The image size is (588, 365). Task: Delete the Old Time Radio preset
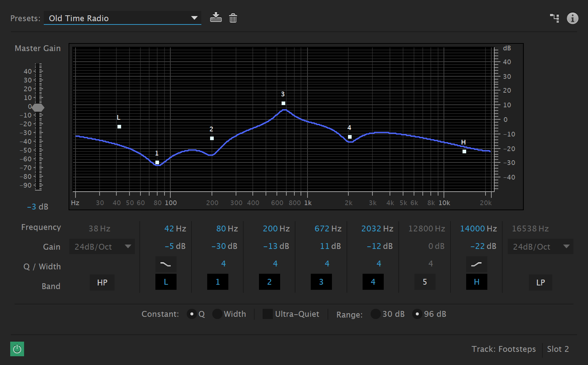click(x=233, y=18)
